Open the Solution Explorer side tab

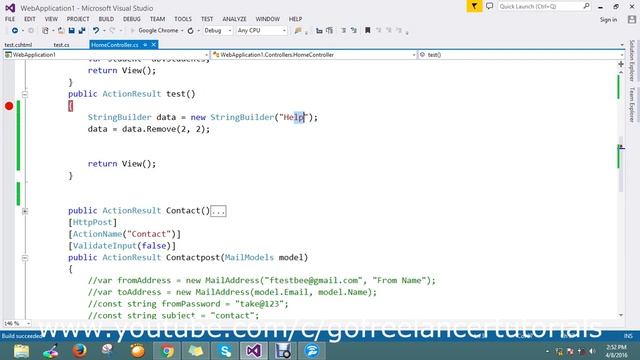[632, 60]
